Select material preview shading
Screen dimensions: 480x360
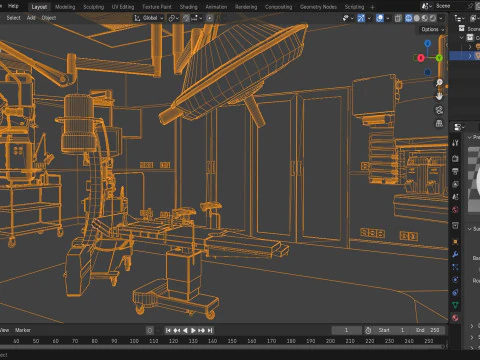coord(425,18)
